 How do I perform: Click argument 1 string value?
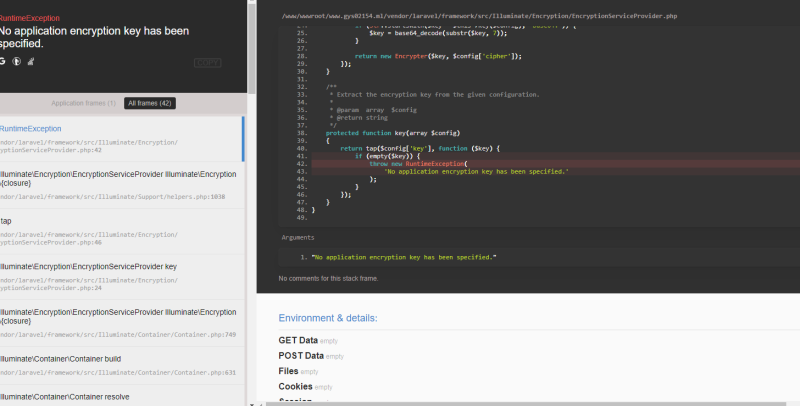pos(404,257)
